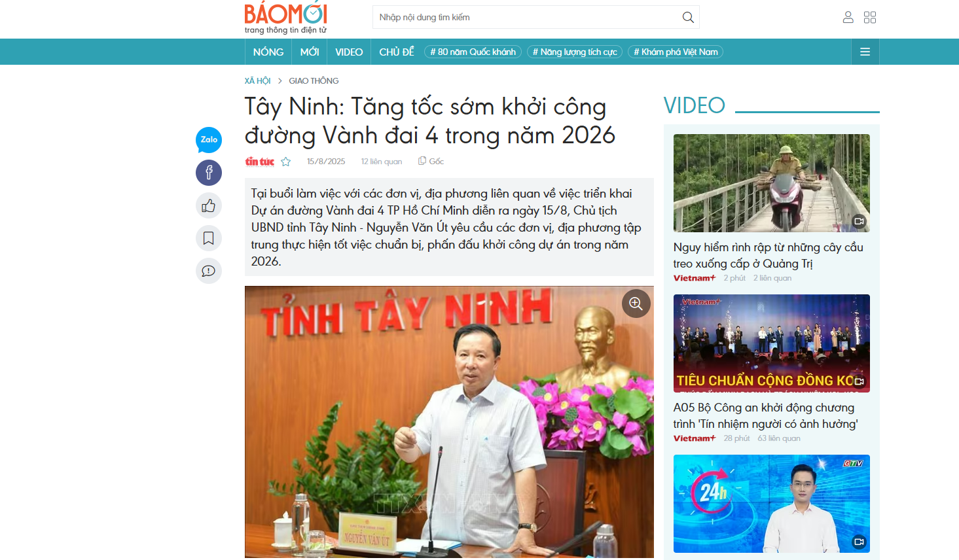Open the Gốc original source link

431,162
